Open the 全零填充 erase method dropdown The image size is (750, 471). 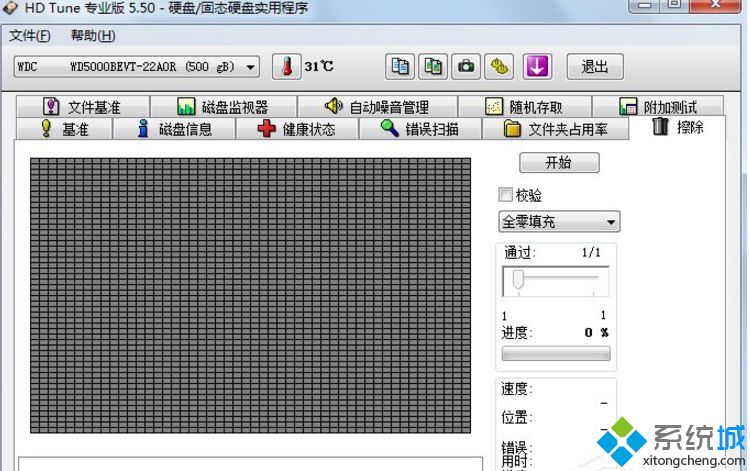559,222
